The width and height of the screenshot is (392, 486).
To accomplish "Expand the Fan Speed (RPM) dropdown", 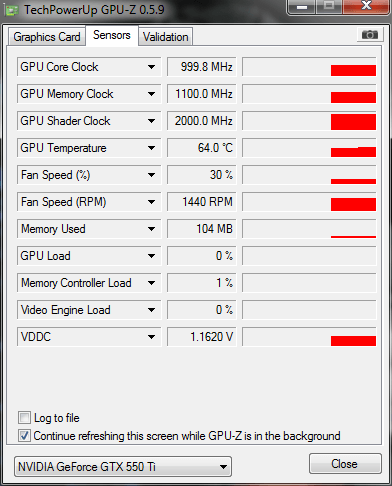I will [151, 202].
